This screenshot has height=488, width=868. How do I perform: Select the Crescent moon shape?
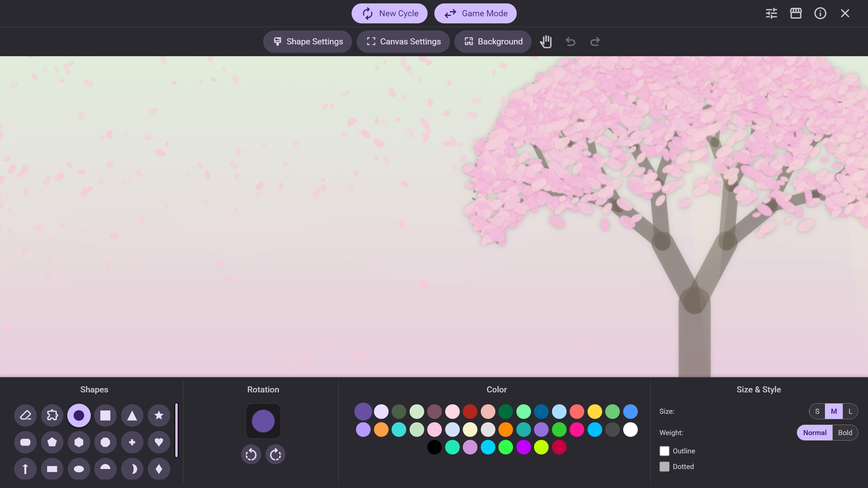(x=132, y=469)
